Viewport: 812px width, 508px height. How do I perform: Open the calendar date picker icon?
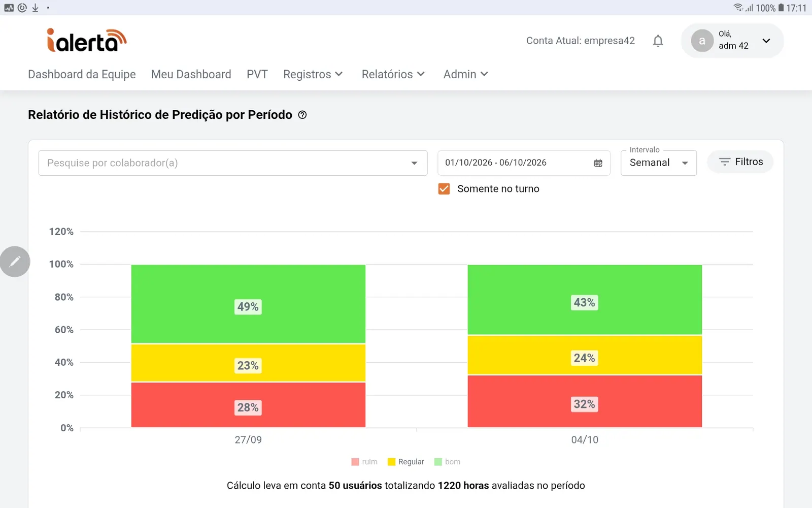598,163
